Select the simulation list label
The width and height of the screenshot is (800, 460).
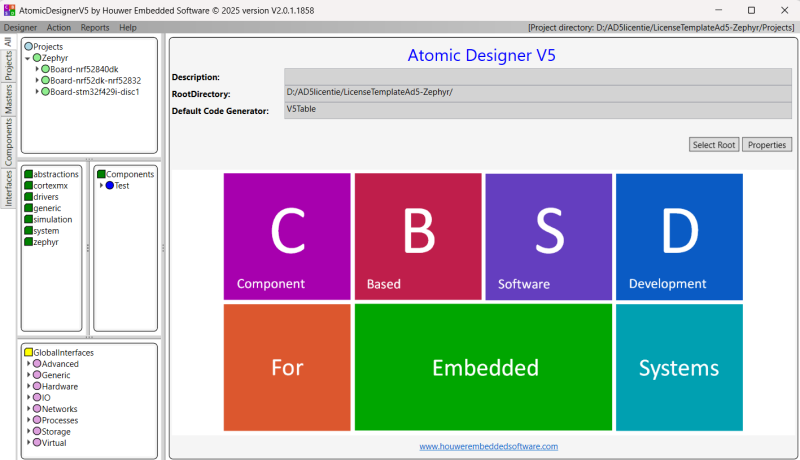53,219
